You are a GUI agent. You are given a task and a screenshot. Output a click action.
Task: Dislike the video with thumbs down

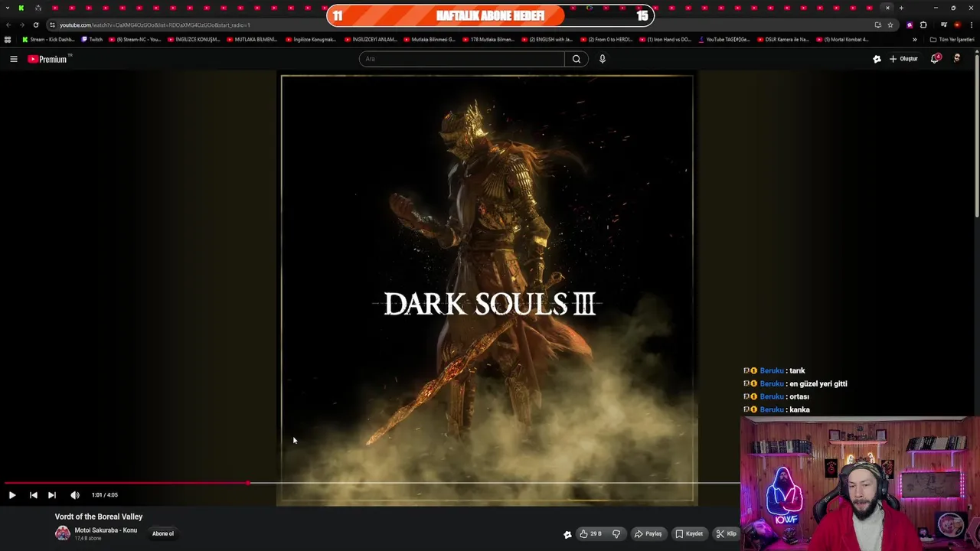(x=616, y=534)
